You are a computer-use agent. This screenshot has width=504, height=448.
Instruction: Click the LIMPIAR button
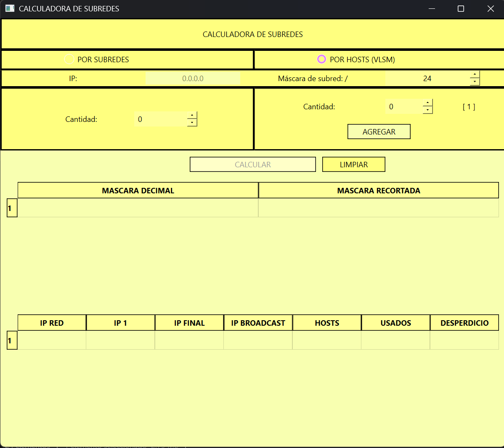[353, 164]
